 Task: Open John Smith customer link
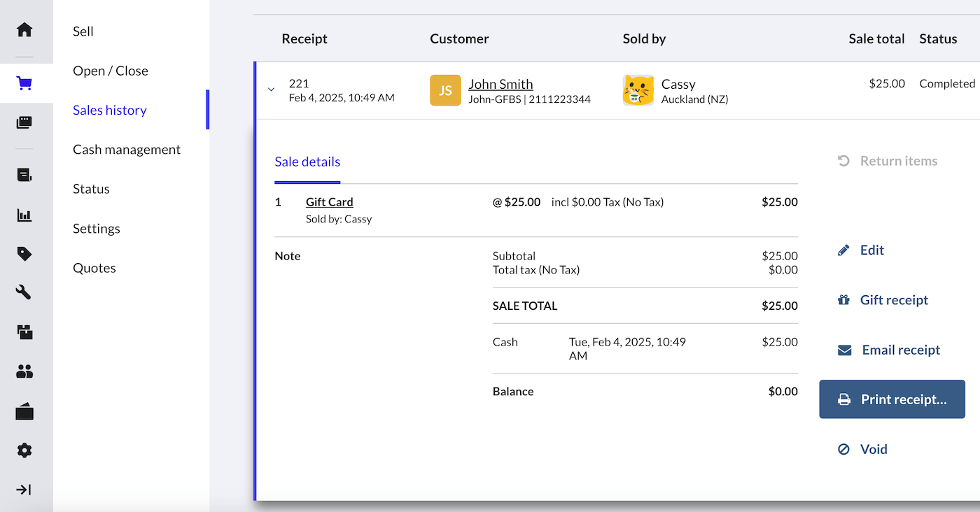tap(500, 84)
